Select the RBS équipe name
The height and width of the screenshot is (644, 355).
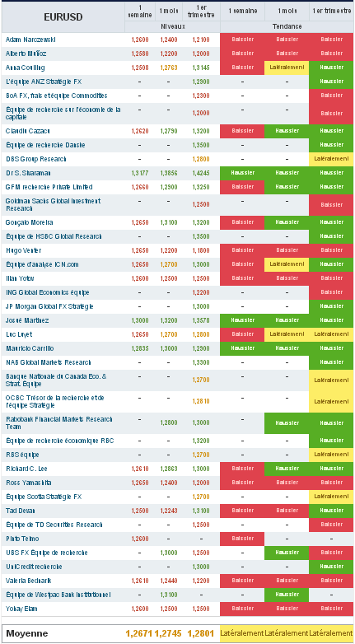(x=22, y=455)
